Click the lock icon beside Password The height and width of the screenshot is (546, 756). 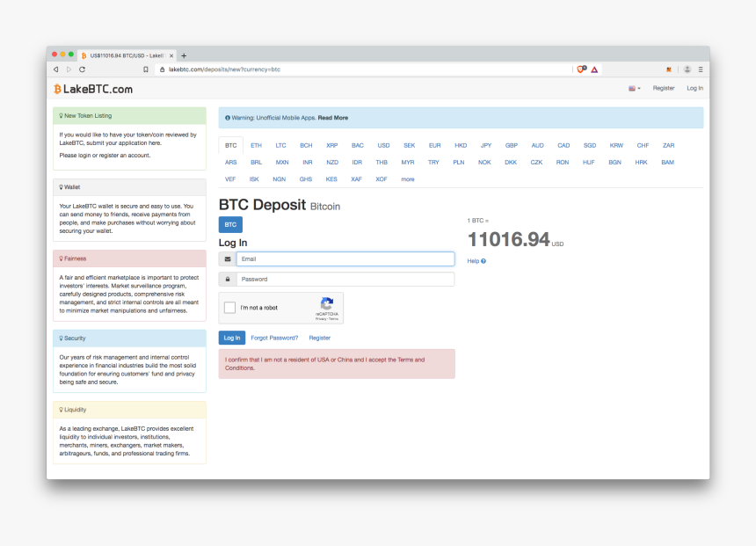228,280
